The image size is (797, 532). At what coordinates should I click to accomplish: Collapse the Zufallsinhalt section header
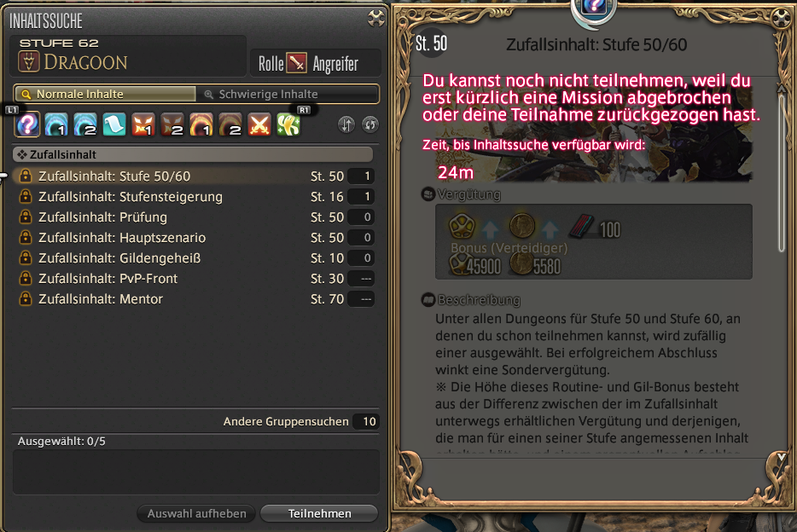click(193, 154)
